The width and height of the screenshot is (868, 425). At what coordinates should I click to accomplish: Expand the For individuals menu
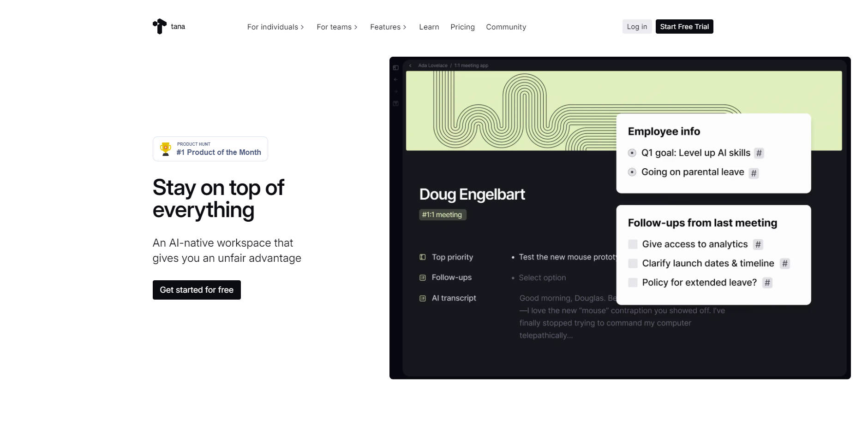(x=275, y=27)
